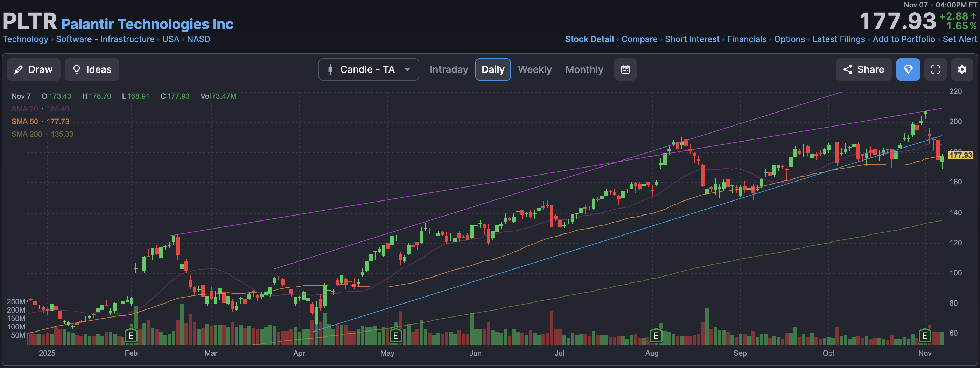This screenshot has height=368, width=980.
Task: Click the Palantir Technologies Inc company name
Action: click(147, 24)
